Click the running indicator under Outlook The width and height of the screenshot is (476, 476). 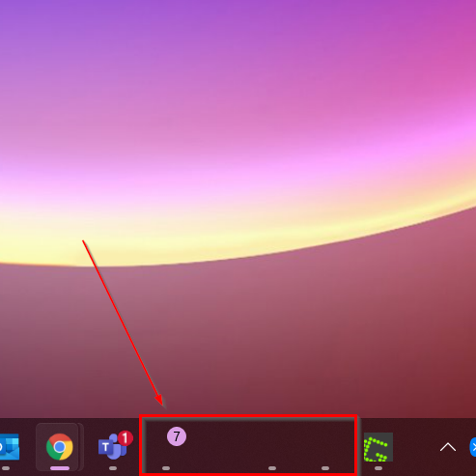6,468
